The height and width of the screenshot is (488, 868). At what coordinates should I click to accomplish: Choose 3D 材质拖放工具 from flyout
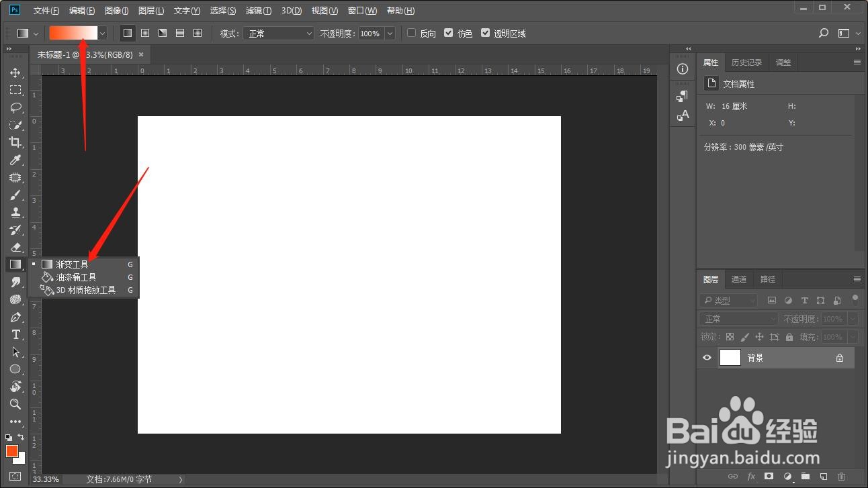click(x=85, y=290)
